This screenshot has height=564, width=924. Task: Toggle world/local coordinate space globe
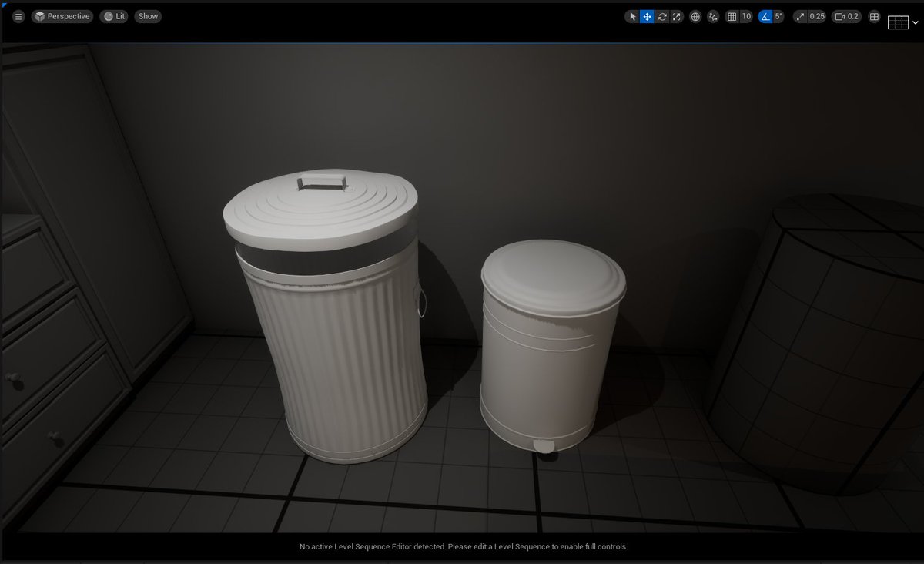coord(695,16)
